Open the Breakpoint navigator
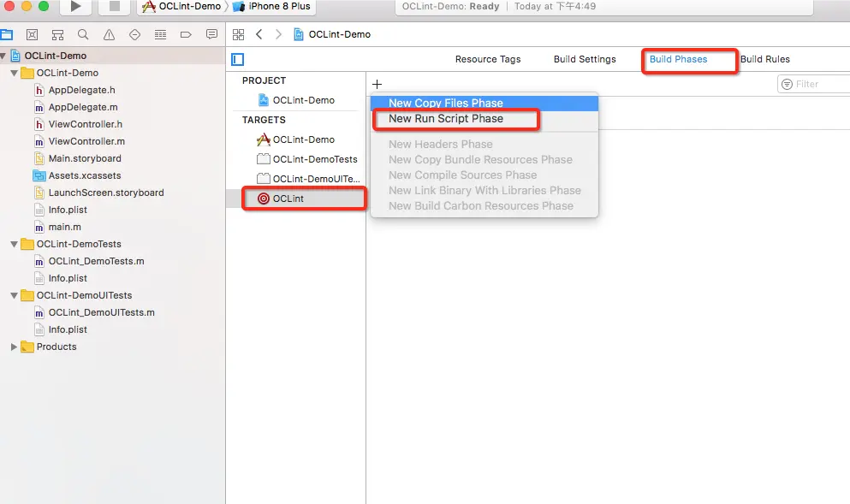Viewport: 850px width, 504px height. (186, 35)
